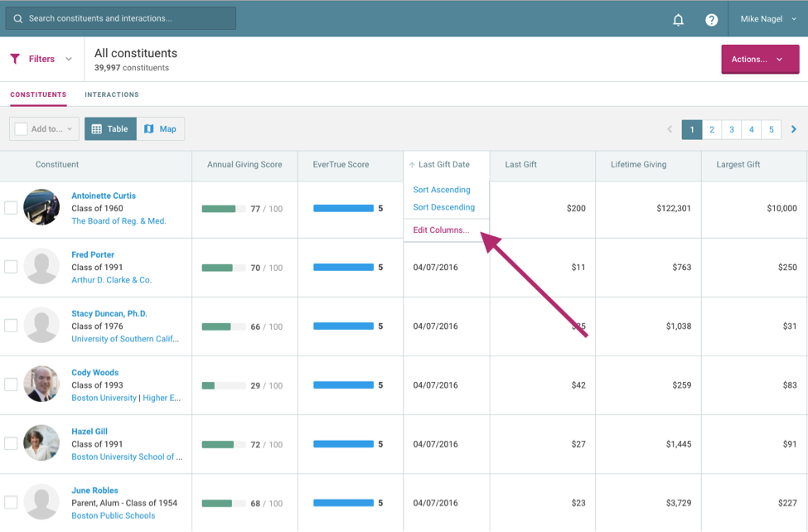Click the notifications bell icon
808x532 pixels.
coord(678,20)
